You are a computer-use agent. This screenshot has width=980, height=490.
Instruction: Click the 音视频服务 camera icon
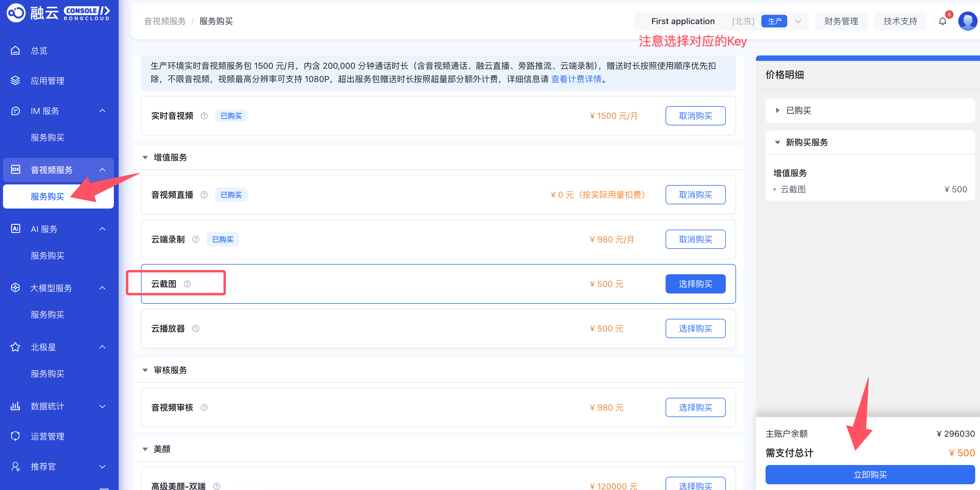click(15, 169)
